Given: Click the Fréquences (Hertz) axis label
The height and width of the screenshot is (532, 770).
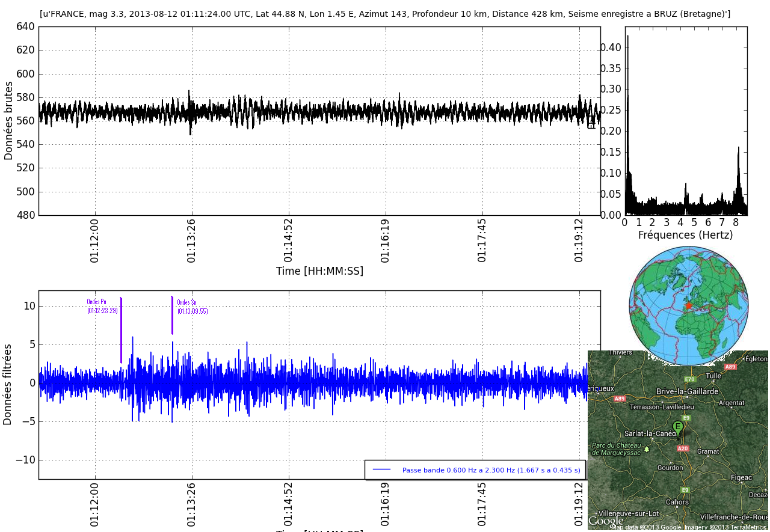Looking at the screenshot, I should (x=685, y=235).
